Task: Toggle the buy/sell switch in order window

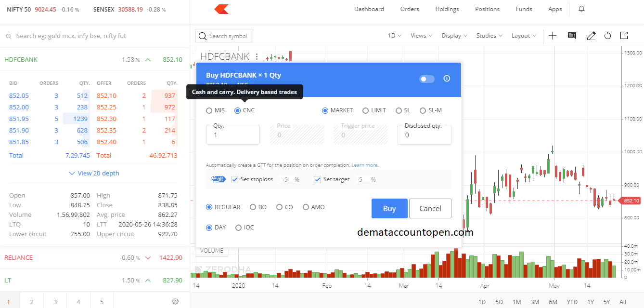Action: coord(427,79)
